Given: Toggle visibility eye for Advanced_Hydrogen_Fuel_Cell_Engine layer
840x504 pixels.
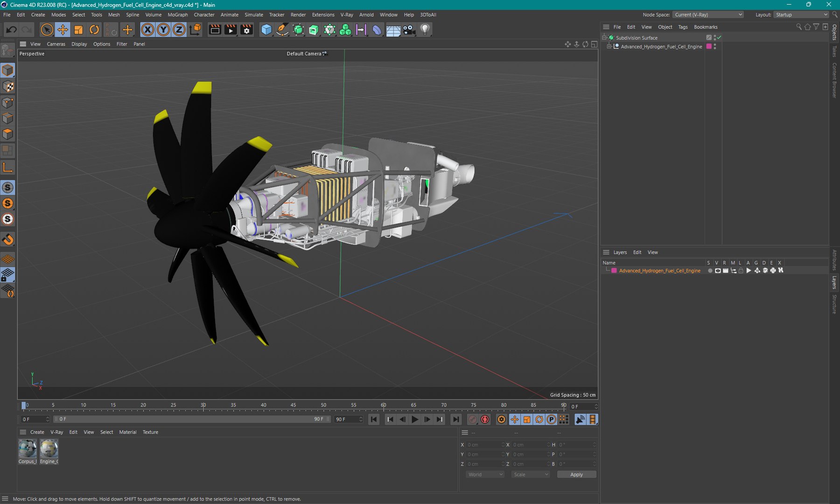Looking at the screenshot, I should click(718, 271).
